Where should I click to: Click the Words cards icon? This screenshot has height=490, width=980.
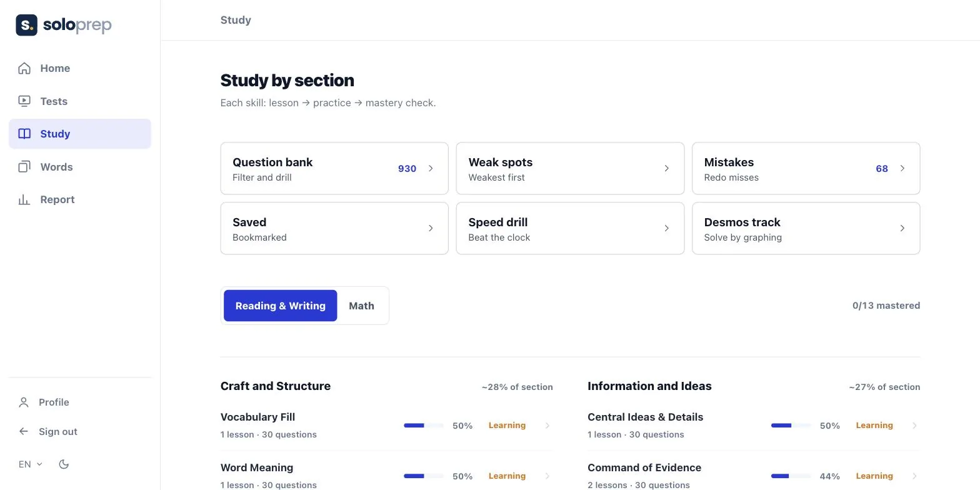(x=24, y=167)
